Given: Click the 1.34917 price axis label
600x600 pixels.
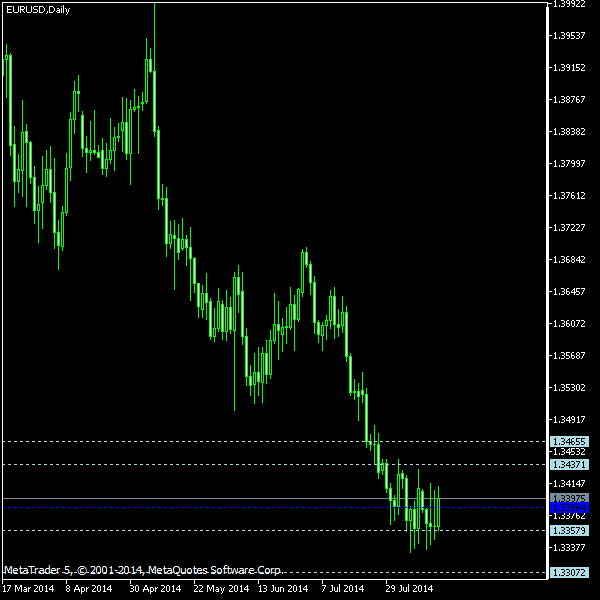Looking at the screenshot, I should [569, 420].
